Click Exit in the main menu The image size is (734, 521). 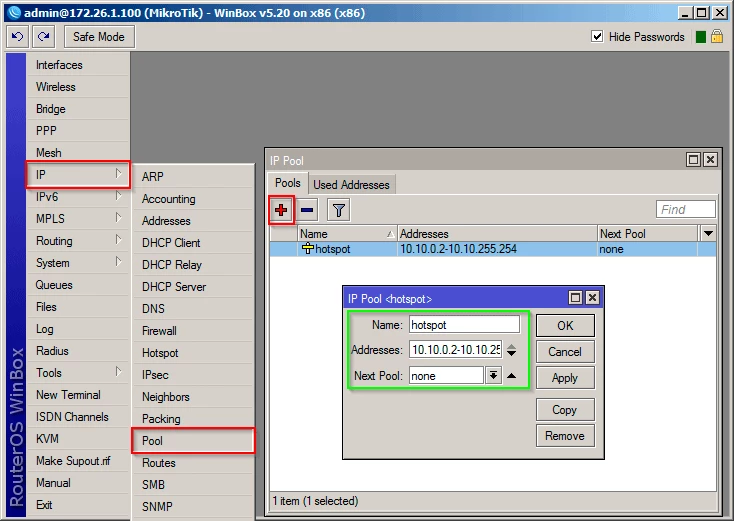78,505
